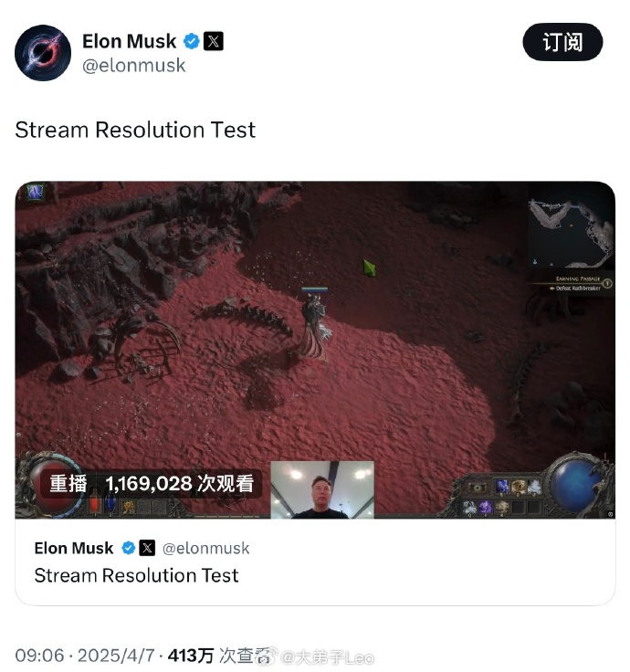Viewport: 630px width, 672px height.
Task: Open the Elon Musk display name link
Action: pyautogui.click(x=129, y=42)
